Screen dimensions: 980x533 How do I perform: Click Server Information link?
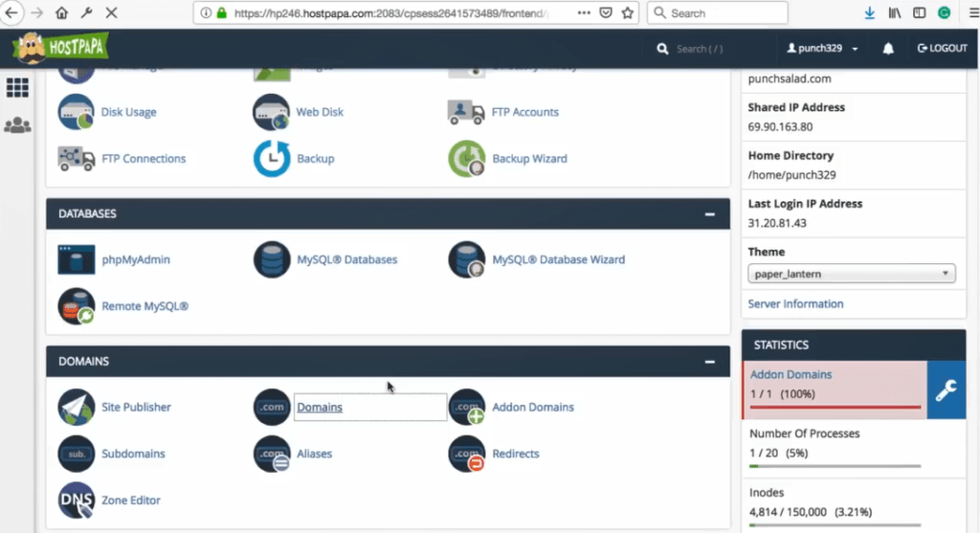coord(795,303)
